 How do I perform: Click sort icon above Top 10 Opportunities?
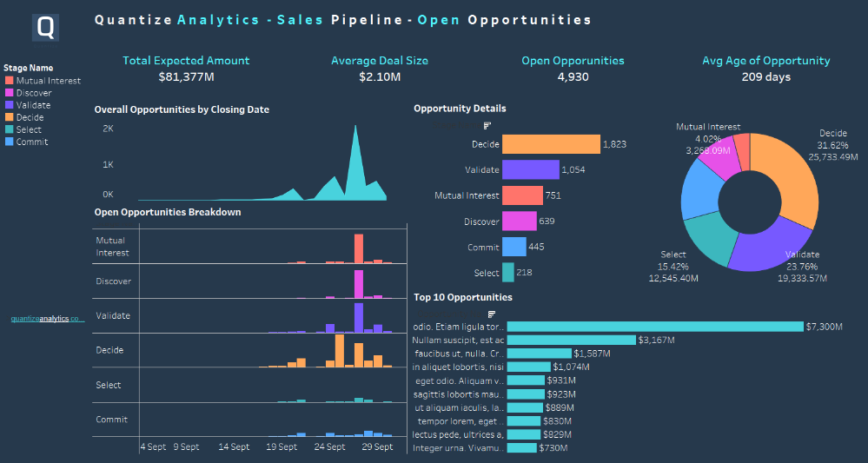[x=492, y=314]
